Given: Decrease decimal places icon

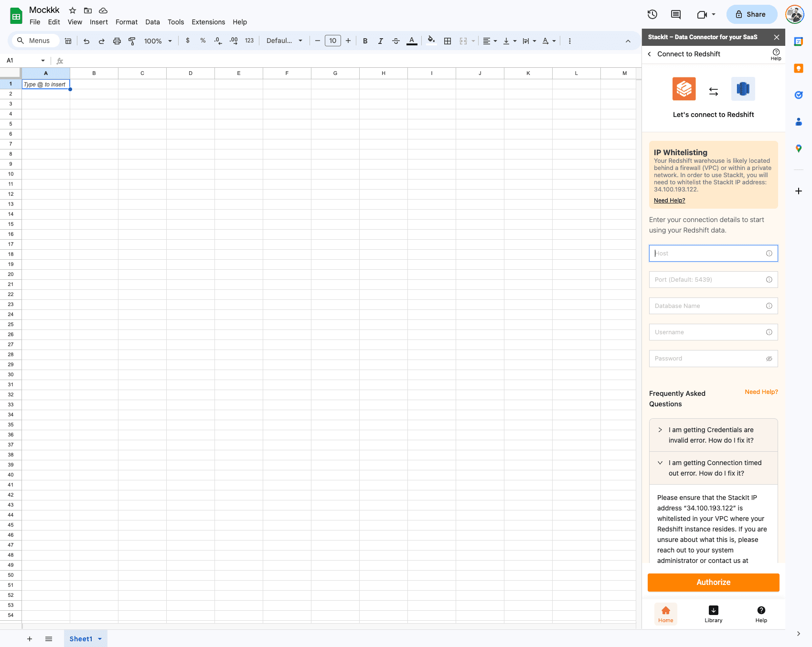Looking at the screenshot, I should pyautogui.click(x=218, y=41).
